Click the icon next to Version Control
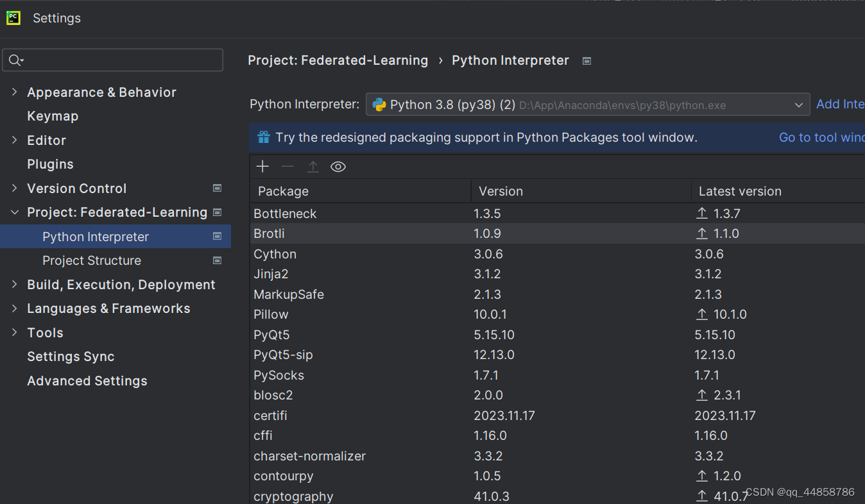Image resolution: width=865 pixels, height=504 pixels. (x=217, y=189)
